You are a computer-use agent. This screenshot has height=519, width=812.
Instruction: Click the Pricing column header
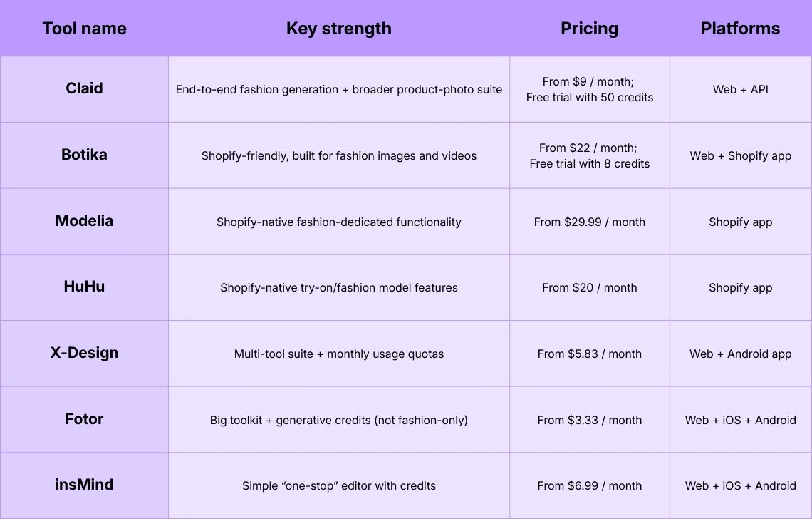coord(589,29)
